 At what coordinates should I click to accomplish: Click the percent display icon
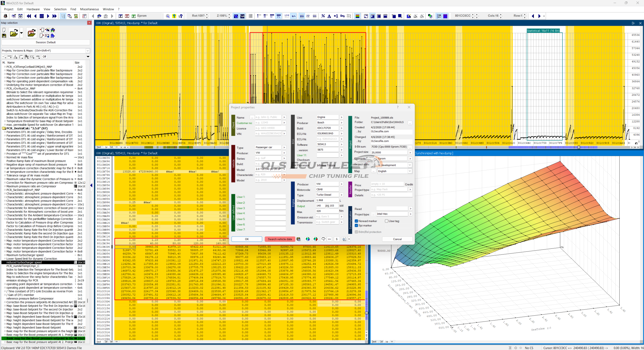click(x=323, y=16)
